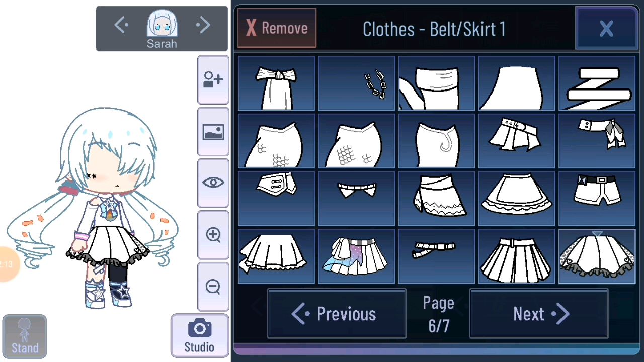Remove the current belt/skirt item
Screen dimensions: 644x362
(x=277, y=28)
